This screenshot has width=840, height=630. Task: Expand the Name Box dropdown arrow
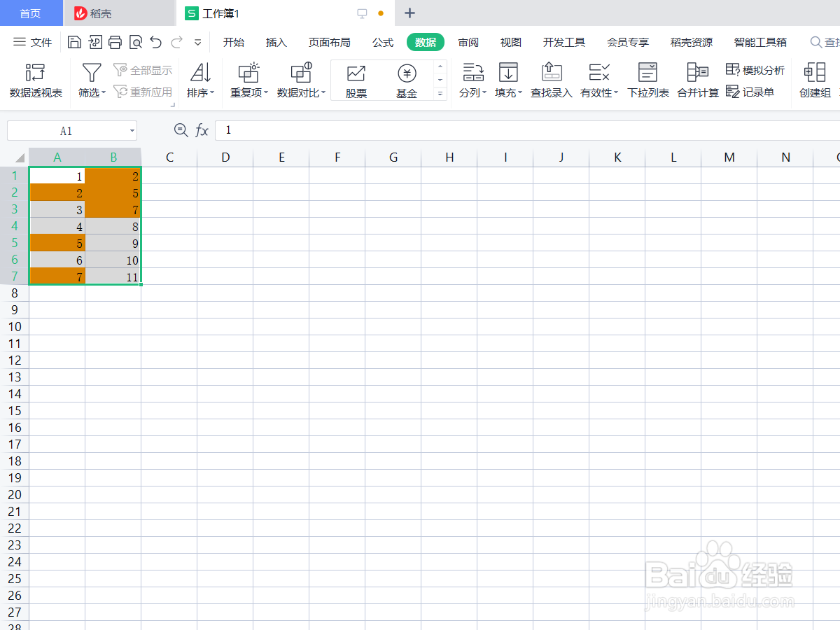[132, 131]
